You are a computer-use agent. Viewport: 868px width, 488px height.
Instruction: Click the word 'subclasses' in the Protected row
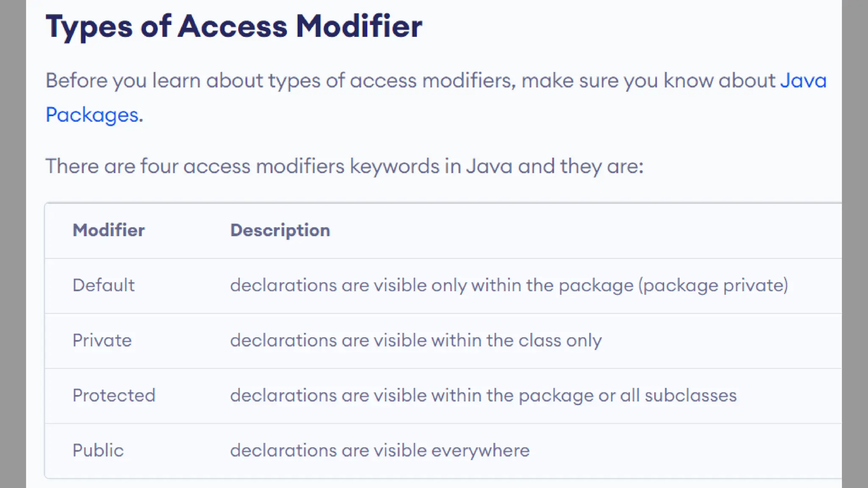click(690, 395)
